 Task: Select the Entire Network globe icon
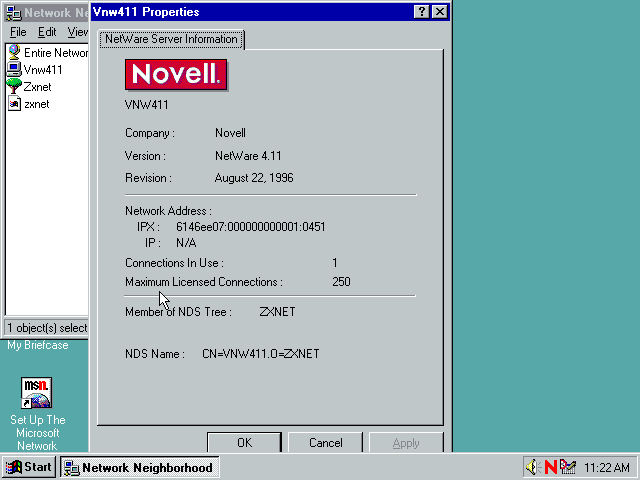click(x=14, y=52)
